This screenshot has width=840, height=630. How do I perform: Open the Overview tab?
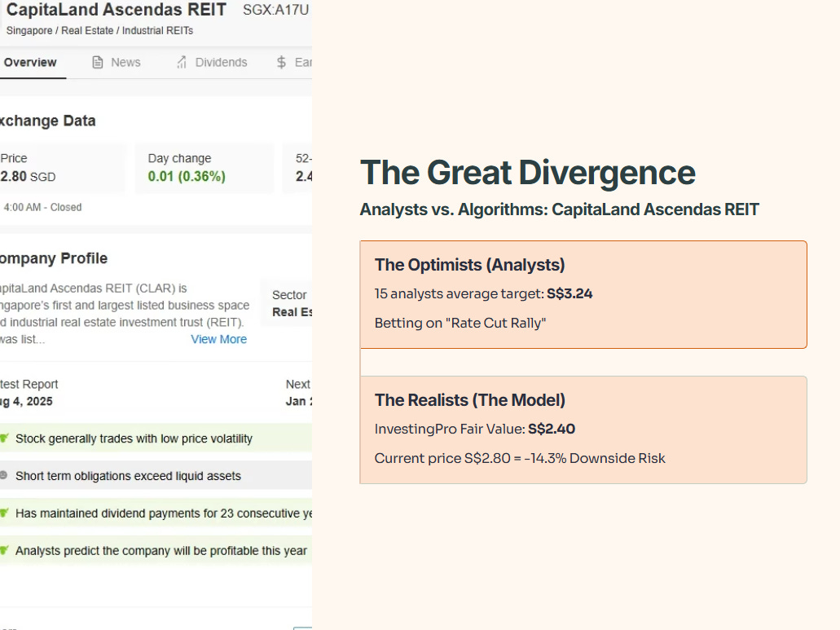(30, 63)
